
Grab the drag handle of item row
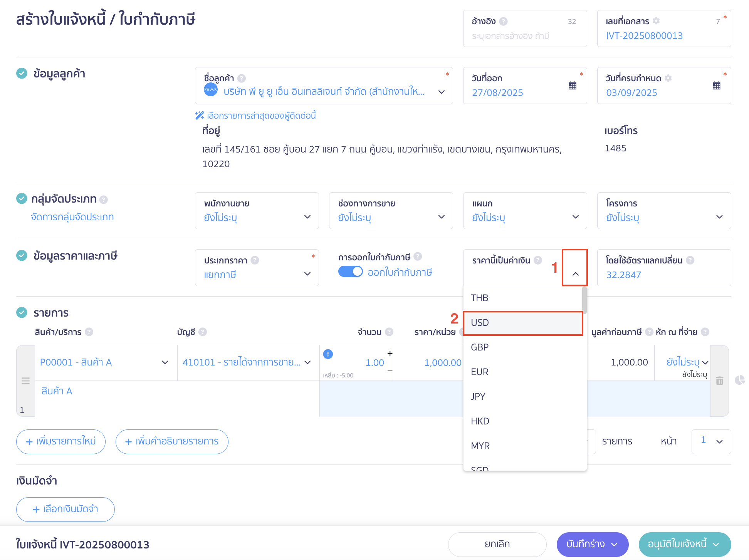25,381
